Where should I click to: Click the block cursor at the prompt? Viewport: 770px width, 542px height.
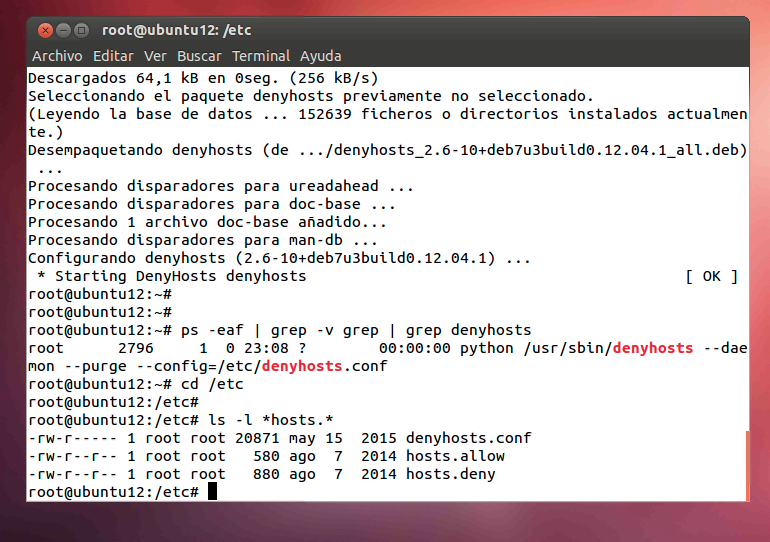tap(212, 492)
